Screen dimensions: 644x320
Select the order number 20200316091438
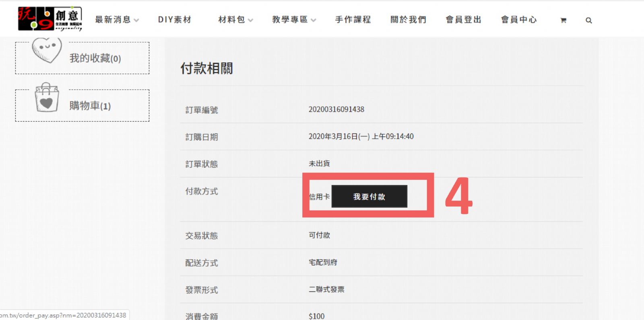coord(336,109)
